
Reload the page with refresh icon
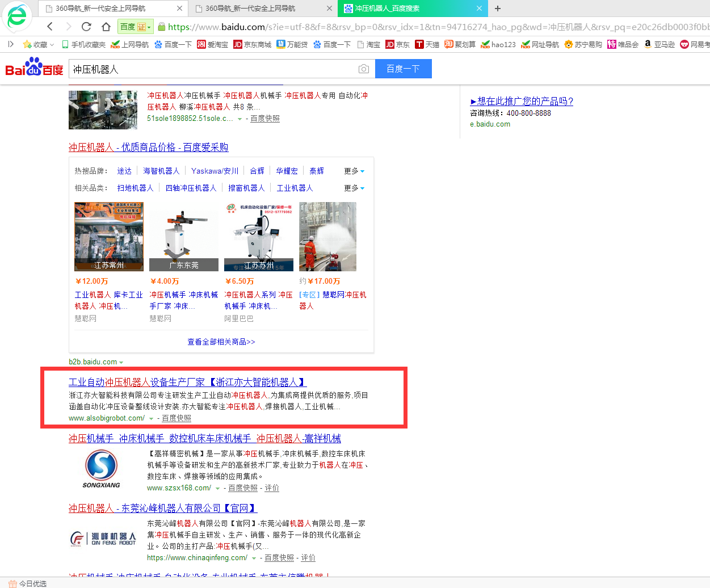[x=86, y=27]
